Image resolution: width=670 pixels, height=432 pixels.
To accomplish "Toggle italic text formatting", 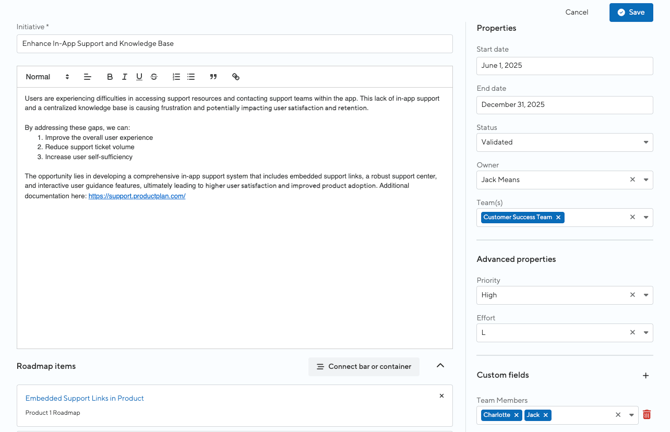I will (124, 77).
